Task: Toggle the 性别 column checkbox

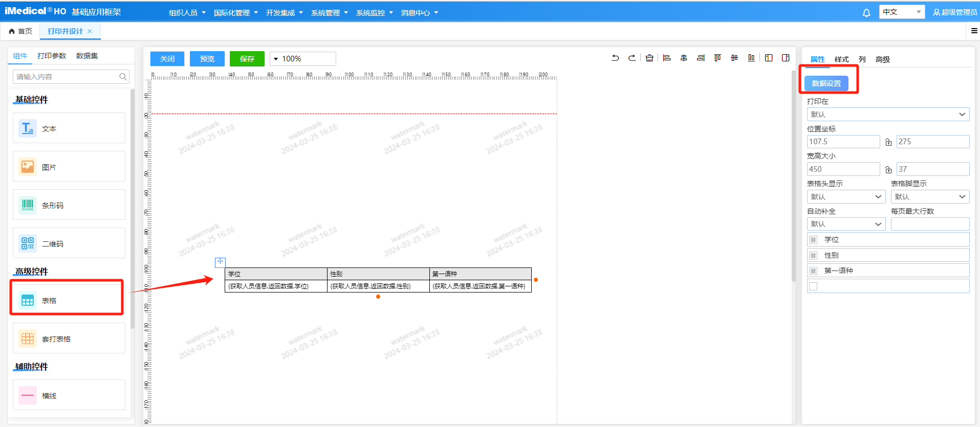Action: [x=813, y=255]
